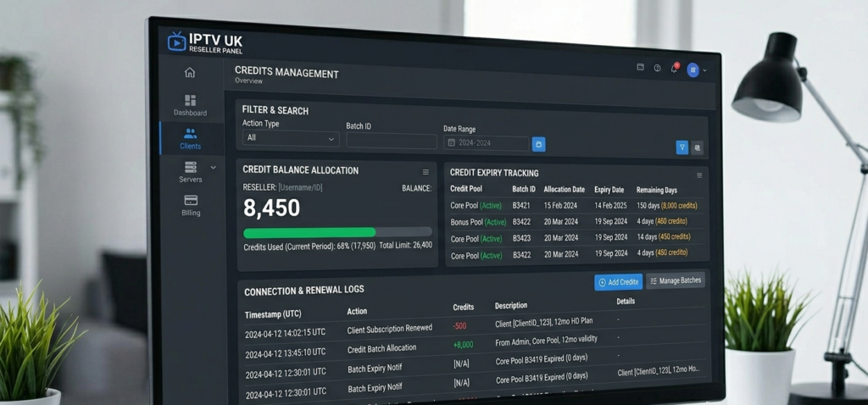Click the Add Credits button
Screen dimensions: 868x405
[x=618, y=282]
